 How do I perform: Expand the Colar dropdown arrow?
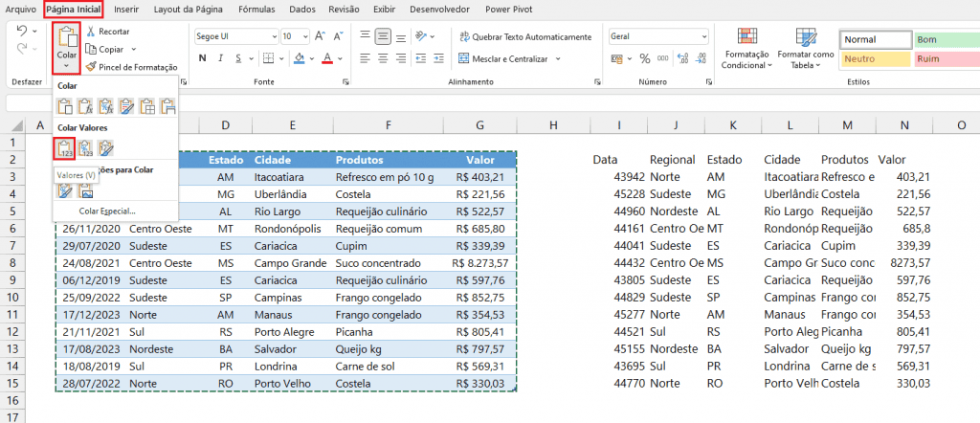point(66,65)
